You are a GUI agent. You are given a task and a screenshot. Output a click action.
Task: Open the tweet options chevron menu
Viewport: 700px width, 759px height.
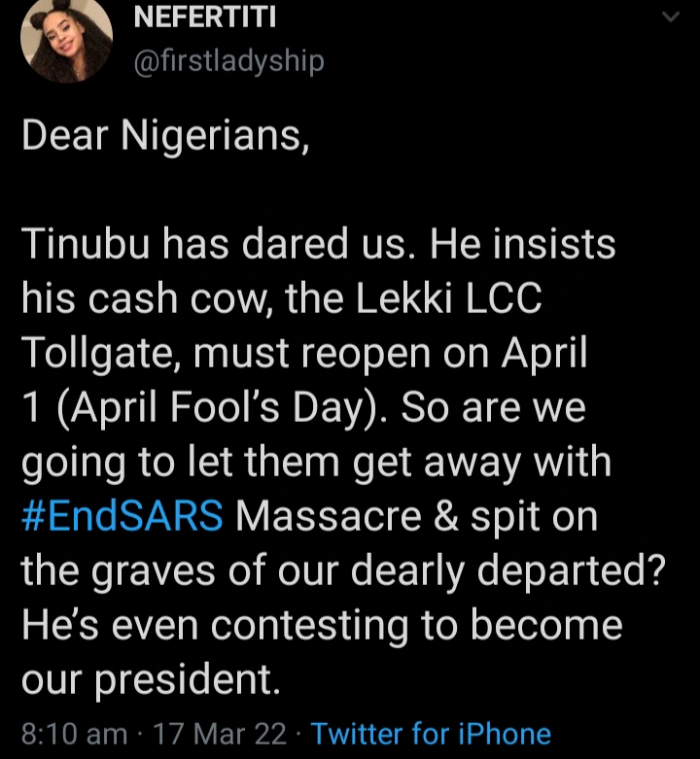click(671, 17)
